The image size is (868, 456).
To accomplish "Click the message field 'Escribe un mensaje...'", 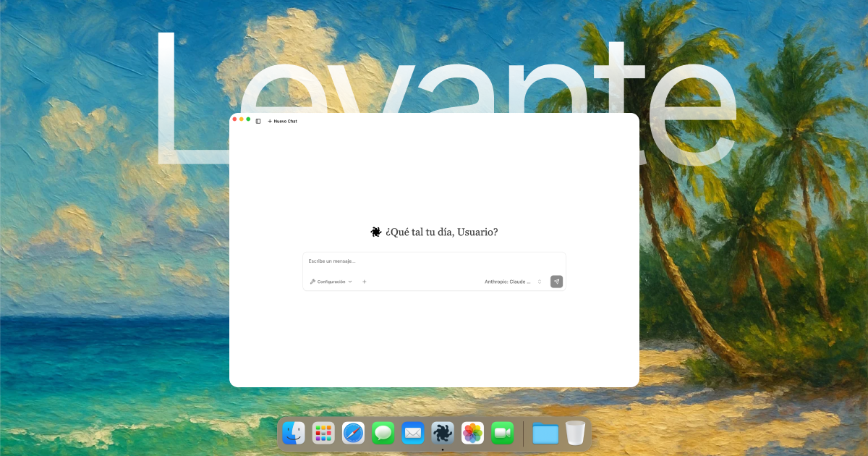I will pos(434,261).
